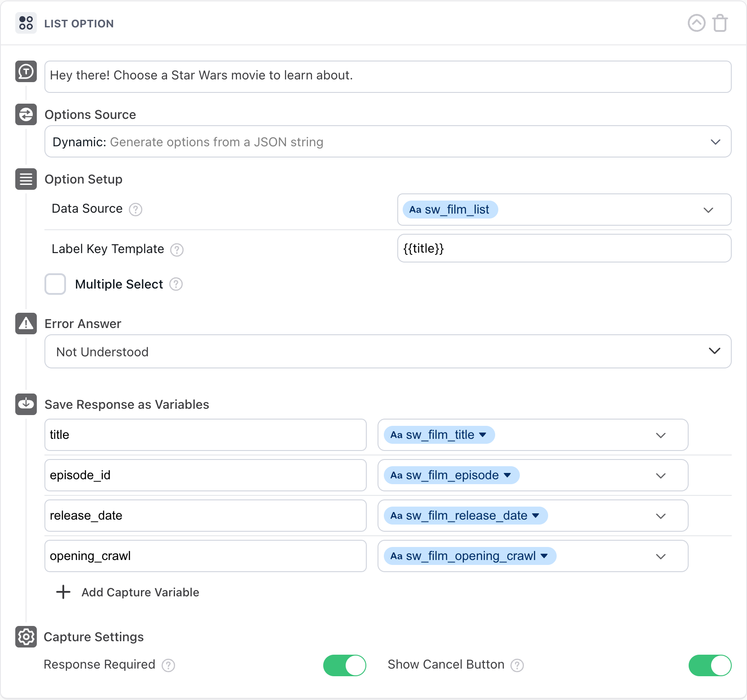Screen dimensions: 747x700
Task: Click the help icon next to Data Source
Action: [136, 210]
